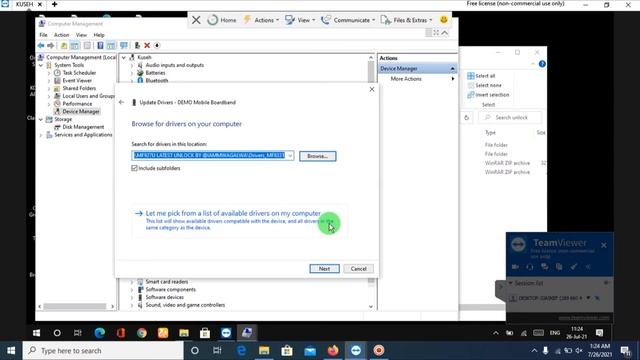This screenshot has height=360, width=640.
Task: Click the red X Uninstall device icon
Action: [x=147, y=46]
